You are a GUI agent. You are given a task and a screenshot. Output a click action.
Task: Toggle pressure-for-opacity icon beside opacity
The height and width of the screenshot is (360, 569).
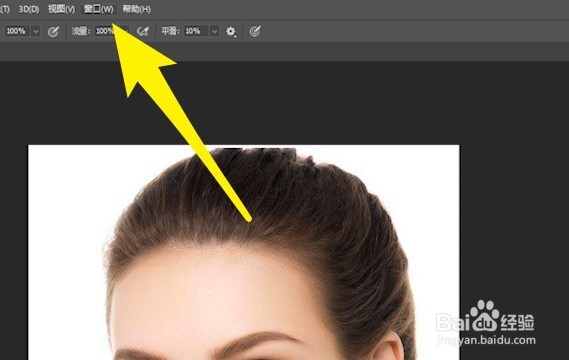pos(53,31)
